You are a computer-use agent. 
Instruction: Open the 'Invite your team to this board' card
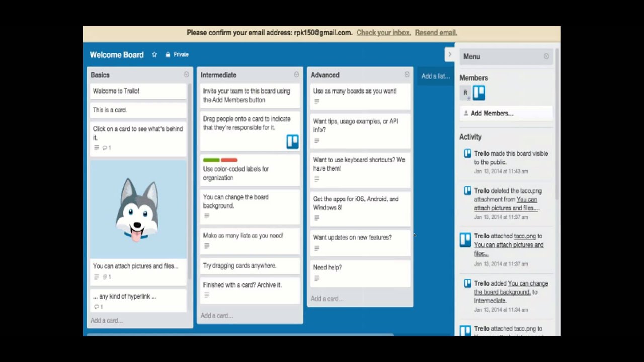(250, 96)
